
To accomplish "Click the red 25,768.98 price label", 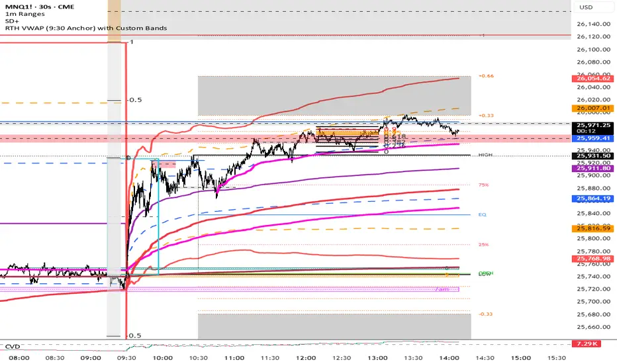I will (593, 259).
